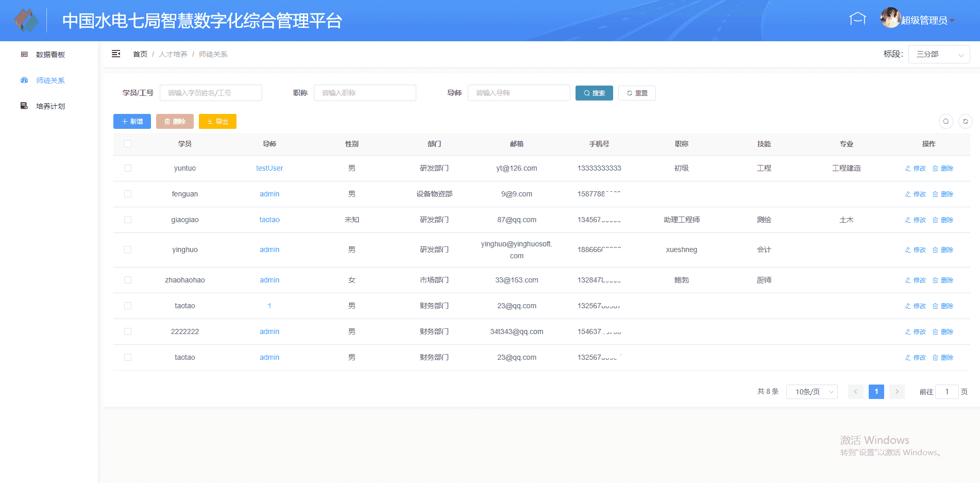Check the checkbox for the yuntuo row
The height and width of the screenshot is (483, 980).
coord(128,168)
